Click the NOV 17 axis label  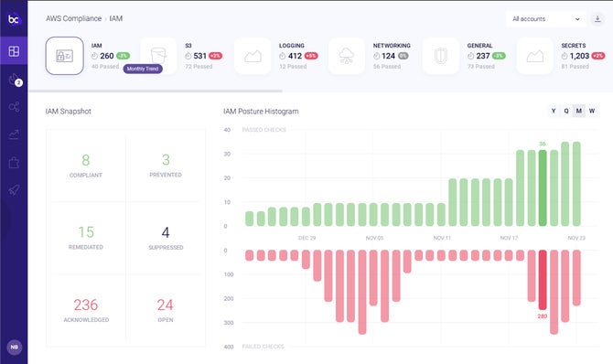[509, 238]
